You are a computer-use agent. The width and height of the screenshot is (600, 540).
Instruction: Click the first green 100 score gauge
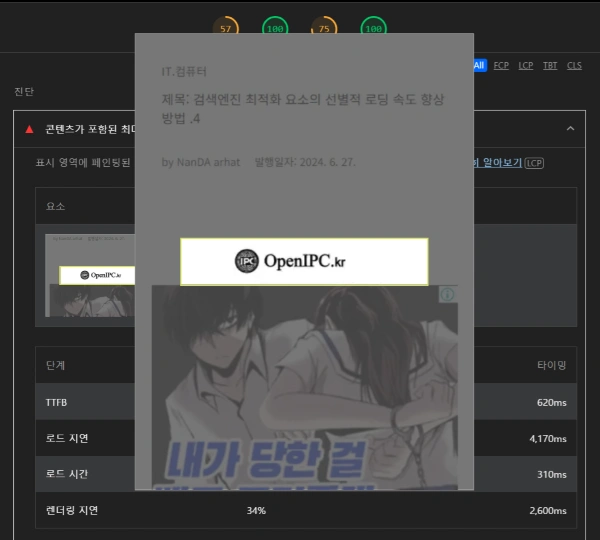pyautogui.click(x=275, y=28)
